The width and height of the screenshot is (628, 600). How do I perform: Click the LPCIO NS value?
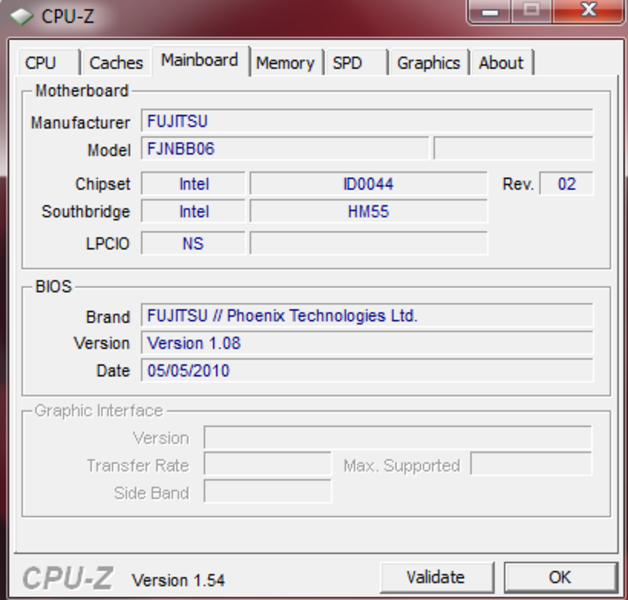coord(193,243)
